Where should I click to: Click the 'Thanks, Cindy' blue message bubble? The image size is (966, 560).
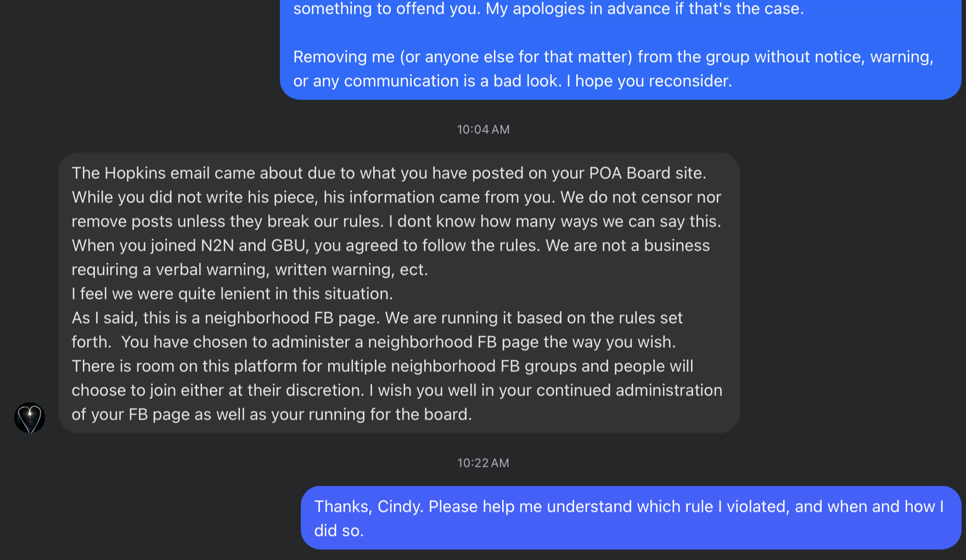pos(631,518)
